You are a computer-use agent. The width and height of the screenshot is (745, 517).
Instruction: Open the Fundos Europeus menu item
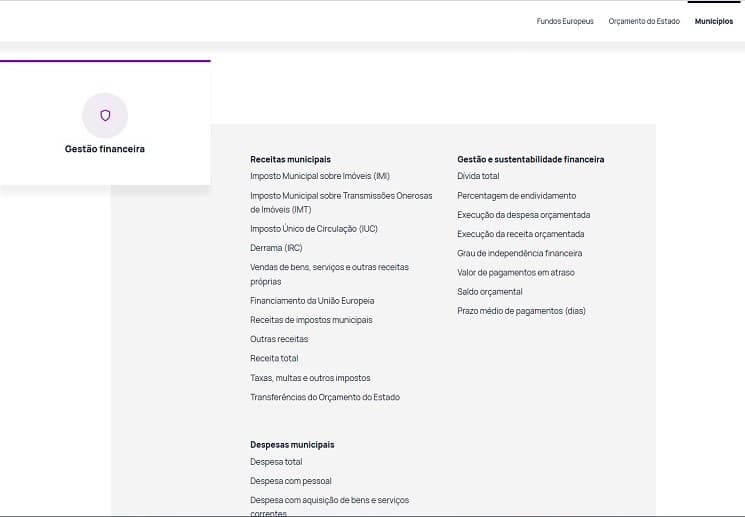pos(565,21)
